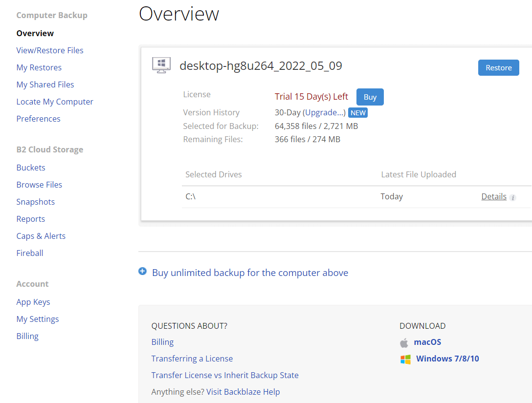Viewport: 532px width, 403px height.
Task: Click the Version History field label
Action: pyautogui.click(x=211, y=112)
